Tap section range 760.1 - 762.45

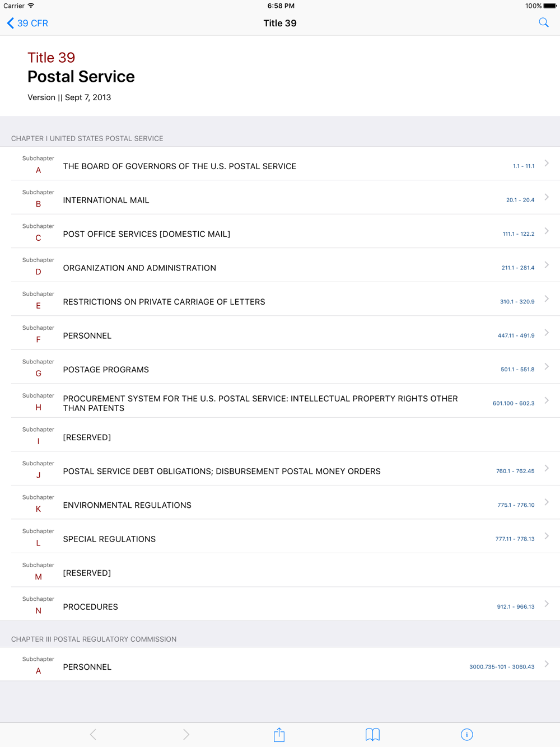(x=515, y=471)
